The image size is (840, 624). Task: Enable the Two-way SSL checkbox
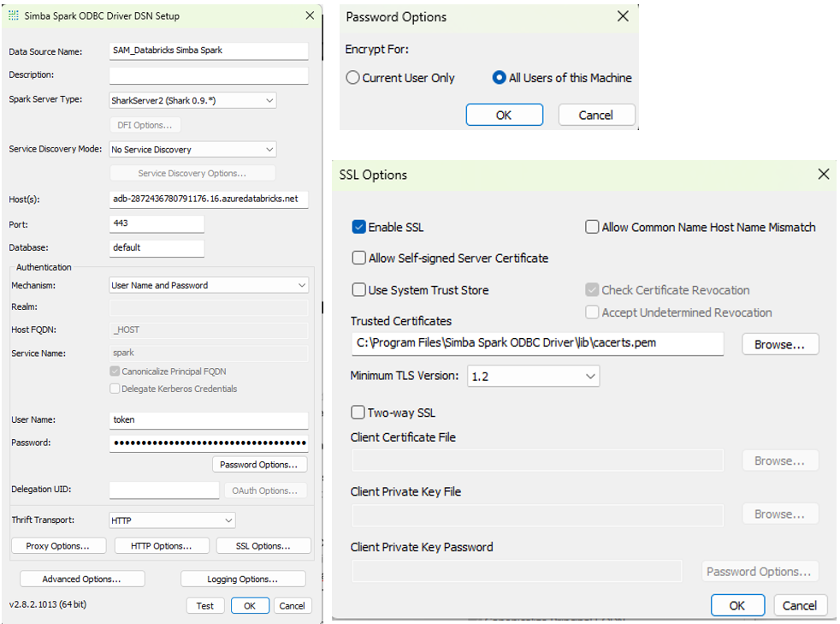[358, 413]
